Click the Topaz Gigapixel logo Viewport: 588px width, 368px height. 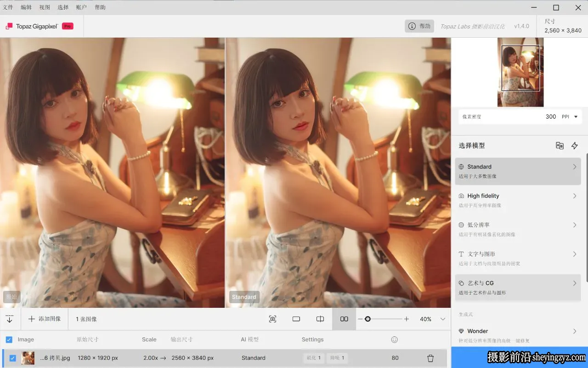point(32,26)
